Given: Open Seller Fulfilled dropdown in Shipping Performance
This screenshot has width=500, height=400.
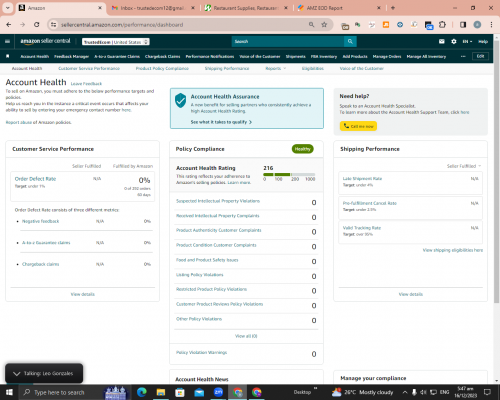Looking at the screenshot, I should tap(464, 166).
